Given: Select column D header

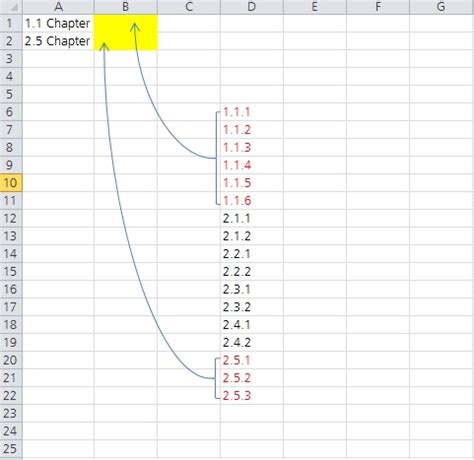Looking at the screenshot, I should (x=252, y=7).
